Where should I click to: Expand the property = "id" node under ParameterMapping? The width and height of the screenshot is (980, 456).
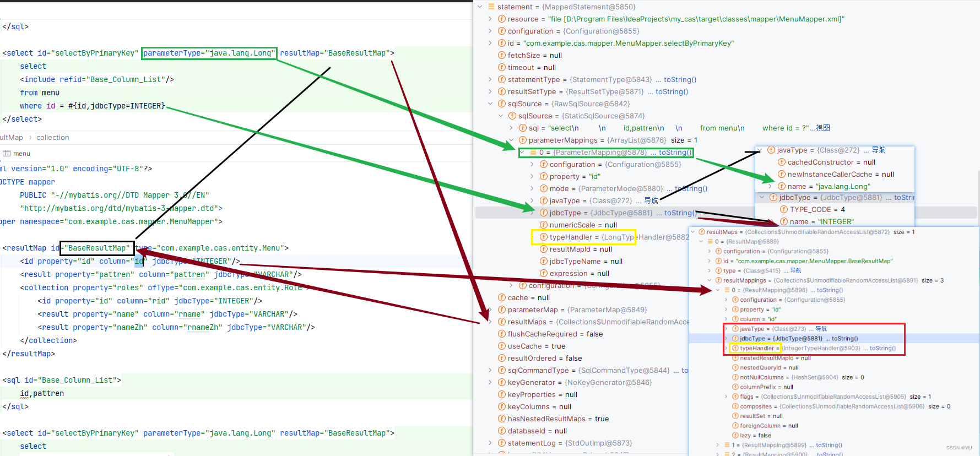(x=532, y=176)
